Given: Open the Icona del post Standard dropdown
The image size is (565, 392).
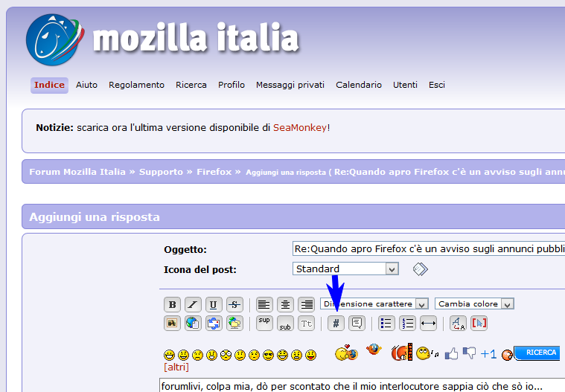Looking at the screenshot, I should tap(345, 269).
